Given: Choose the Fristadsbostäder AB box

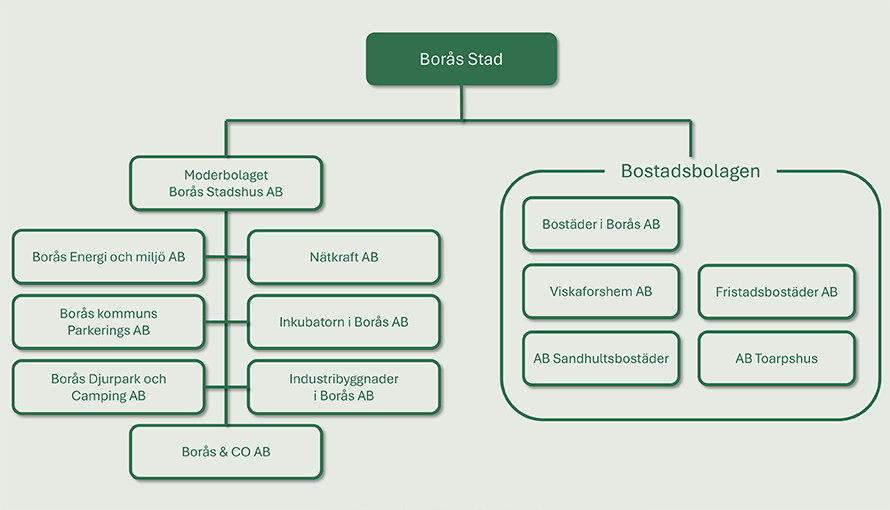Looking at the screenshot, I should pos(776,292).
